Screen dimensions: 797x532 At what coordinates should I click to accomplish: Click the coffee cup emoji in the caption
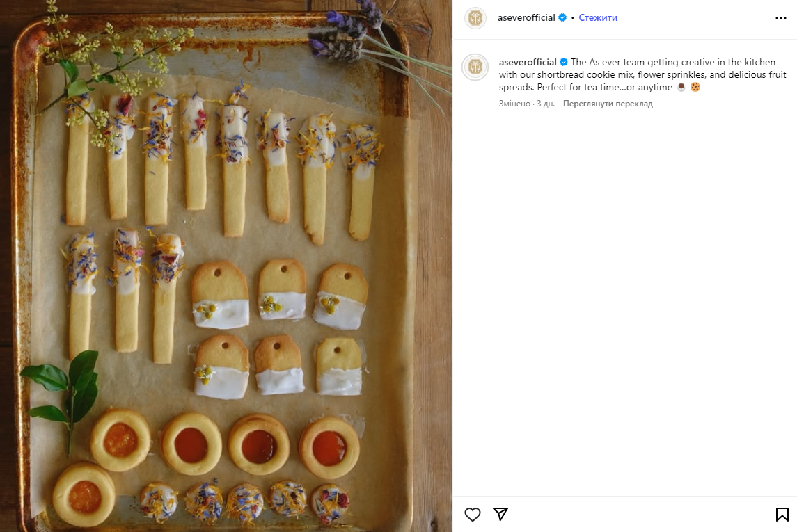point(681,88)
